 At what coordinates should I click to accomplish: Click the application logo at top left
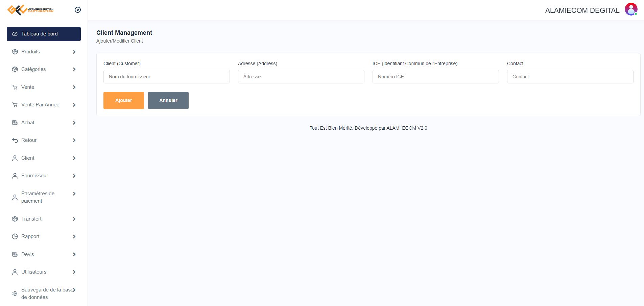coord(30,10)
